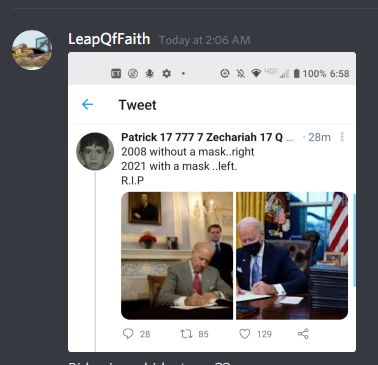Open the tweet's three-dot more options

pyautogui.click(x=342, y=137)
